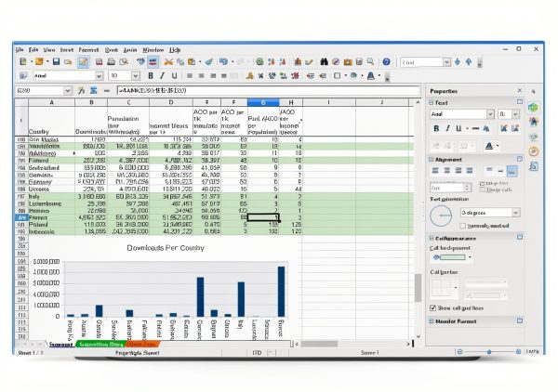Click the vertical scrollbar thumb of the sheet
The image size is (558, 392).
418,288
